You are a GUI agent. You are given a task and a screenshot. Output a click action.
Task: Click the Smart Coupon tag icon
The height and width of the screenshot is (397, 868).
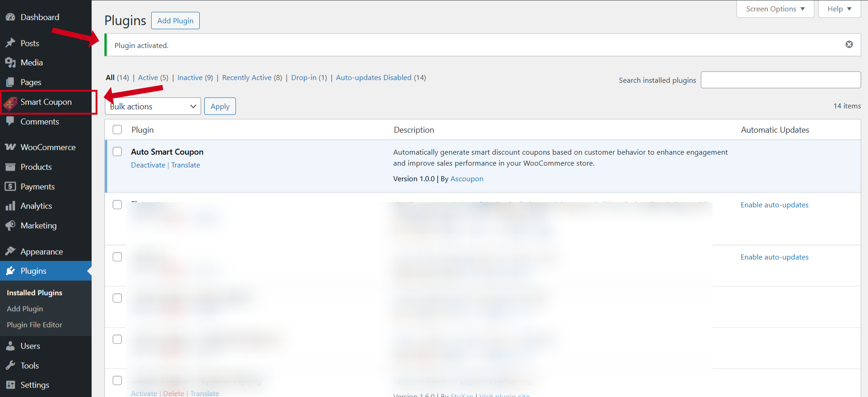click(x=10, y=103)
